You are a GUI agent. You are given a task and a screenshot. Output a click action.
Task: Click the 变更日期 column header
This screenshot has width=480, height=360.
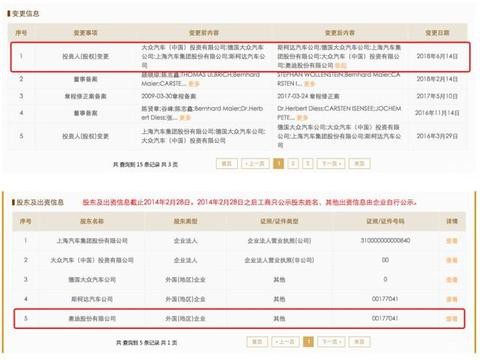pos(437,33)
